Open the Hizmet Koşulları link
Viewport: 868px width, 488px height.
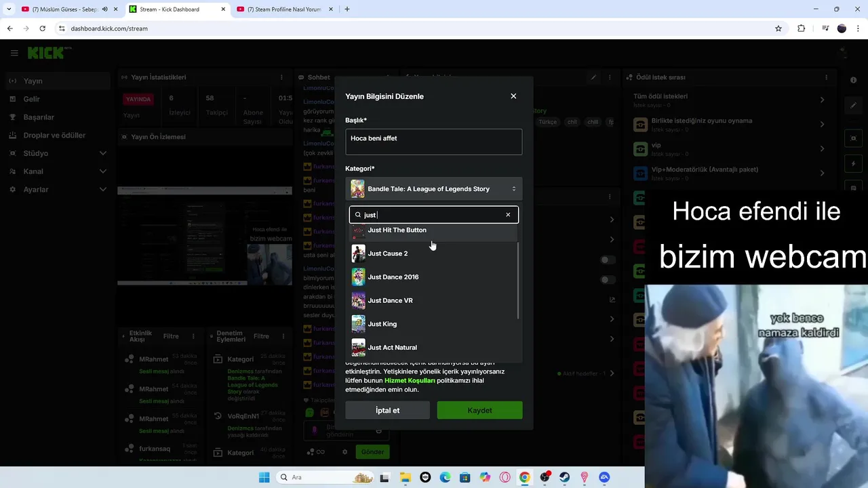(x=410, y=380)
